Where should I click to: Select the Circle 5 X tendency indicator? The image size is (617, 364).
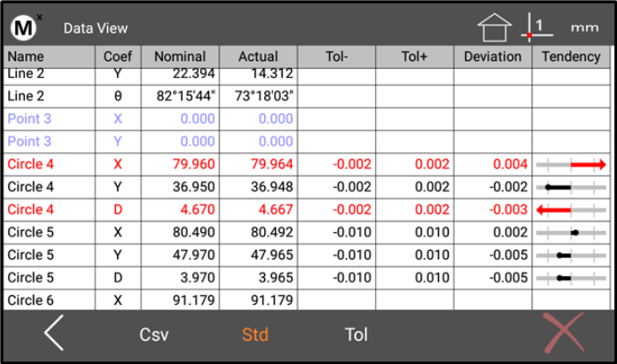[571, 233]
